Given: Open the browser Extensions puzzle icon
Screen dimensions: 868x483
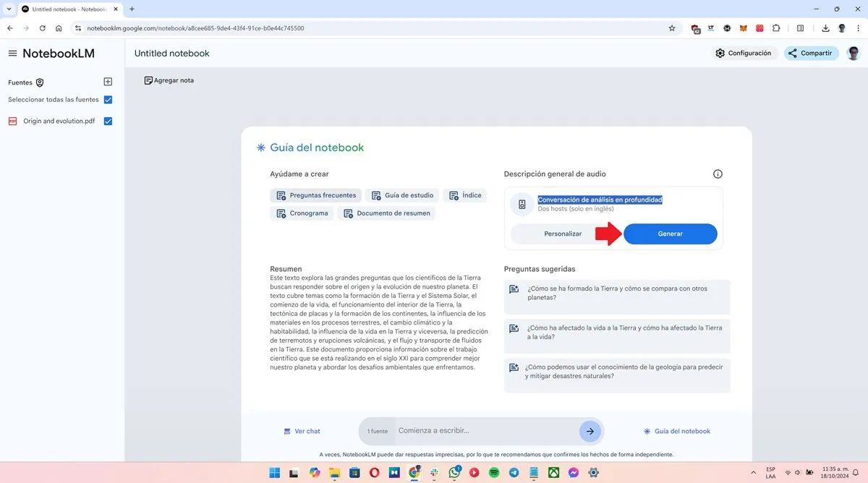Looking at the screenshot, I should click(x=776, y=28).
